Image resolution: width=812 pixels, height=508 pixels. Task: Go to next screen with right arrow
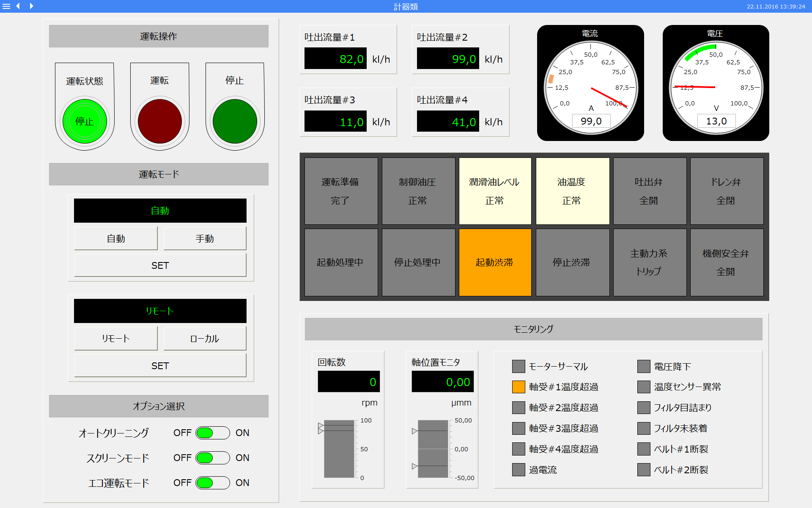pos(31,6)
